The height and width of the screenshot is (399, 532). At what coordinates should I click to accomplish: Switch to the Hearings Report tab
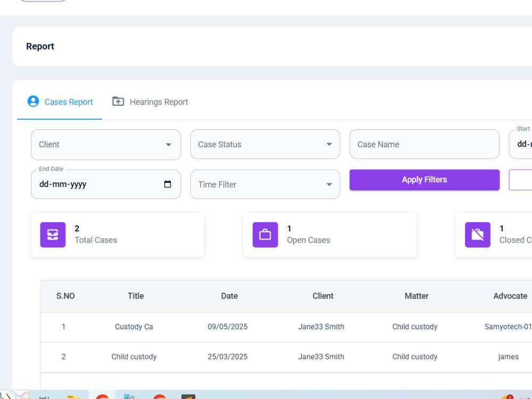(150, 102)
